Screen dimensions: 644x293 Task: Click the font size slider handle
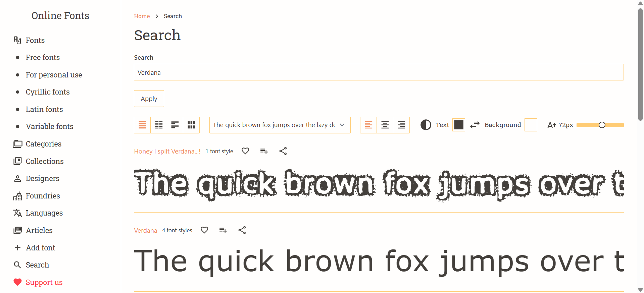click(602, 125)
